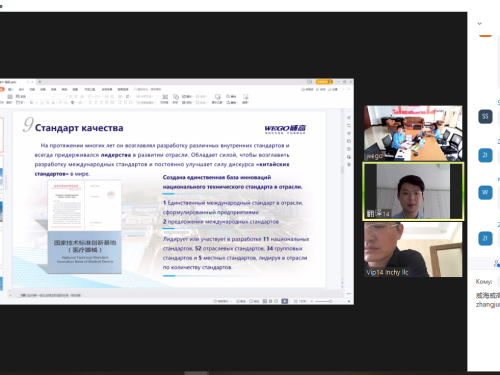The height and width of the screenshot is (375, 500).
Task: Select the Vip14 Inchy llc video feed
Action: tap(413, 250)
